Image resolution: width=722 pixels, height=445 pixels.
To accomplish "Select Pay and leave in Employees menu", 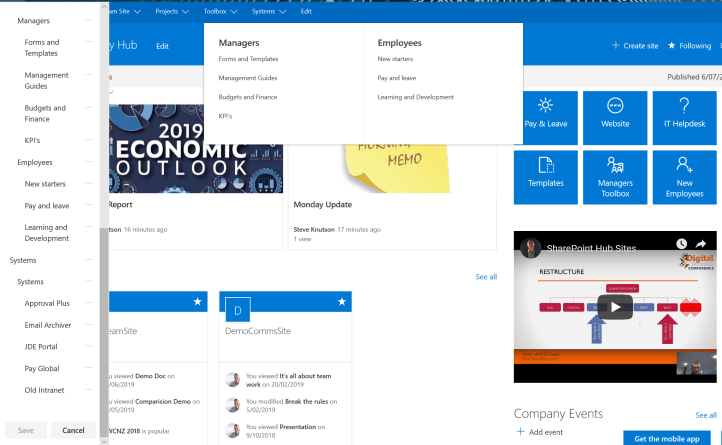I will [397, 78].
